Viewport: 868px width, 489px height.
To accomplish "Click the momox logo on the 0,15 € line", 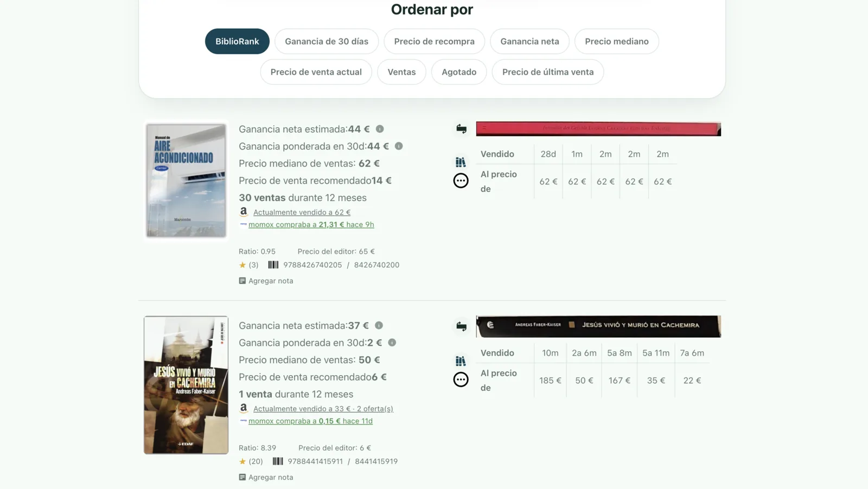I will click(243, 421).
